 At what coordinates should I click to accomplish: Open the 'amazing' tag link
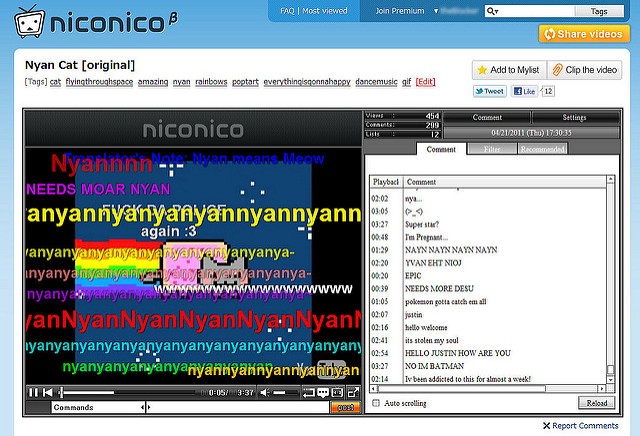point(153,82)
